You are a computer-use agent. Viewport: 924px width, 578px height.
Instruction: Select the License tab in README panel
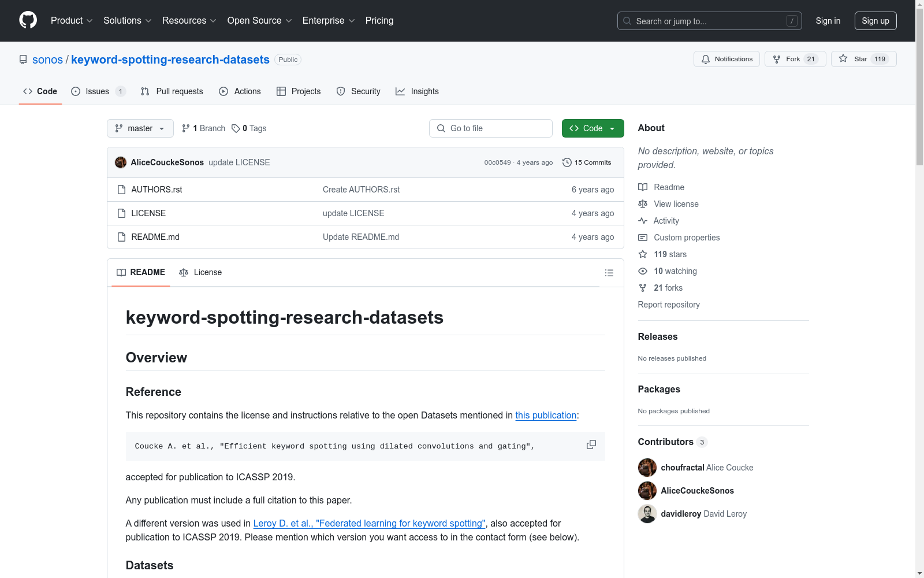200,272
